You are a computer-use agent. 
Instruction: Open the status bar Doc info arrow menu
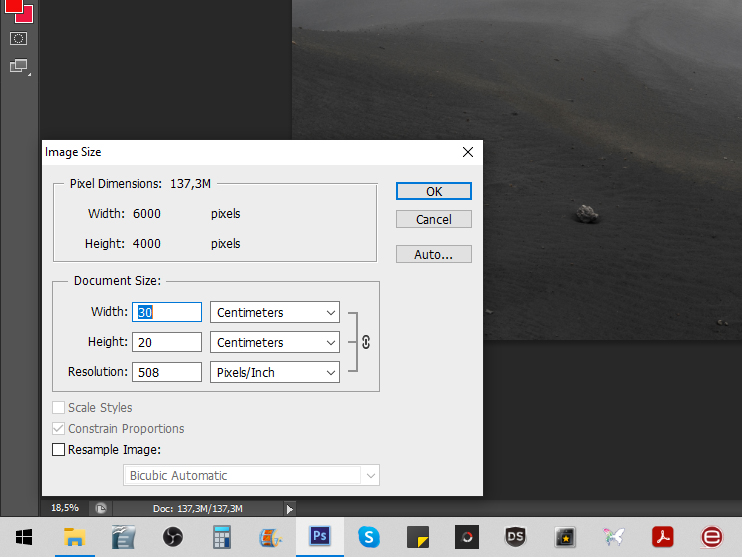(290, 509)
